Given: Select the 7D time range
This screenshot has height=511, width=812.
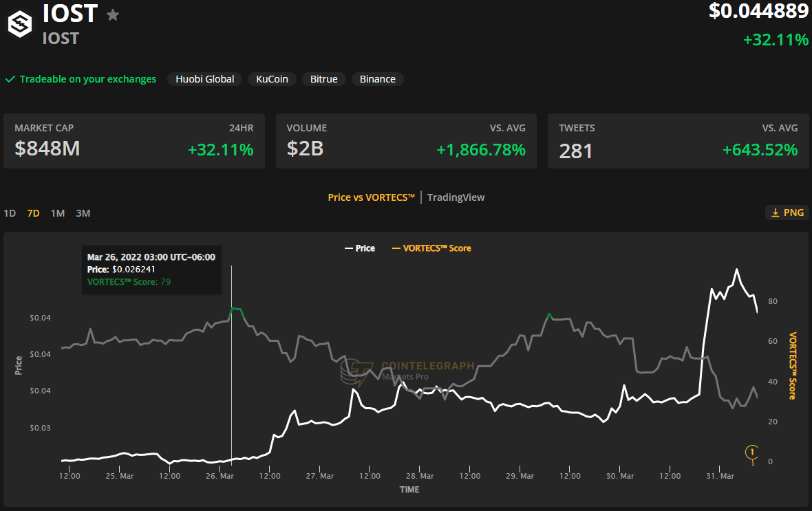Looking at the screenshot, I should click(33, 213).
